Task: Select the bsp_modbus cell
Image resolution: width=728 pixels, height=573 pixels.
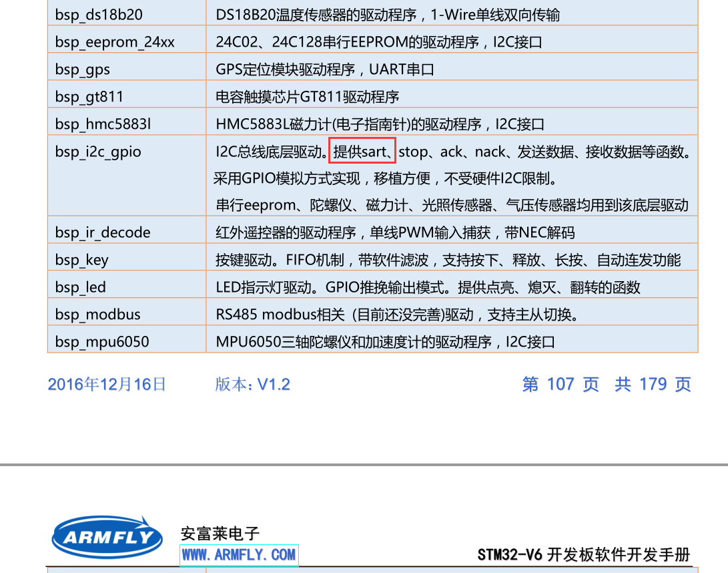Action: (x=127, y=312)
